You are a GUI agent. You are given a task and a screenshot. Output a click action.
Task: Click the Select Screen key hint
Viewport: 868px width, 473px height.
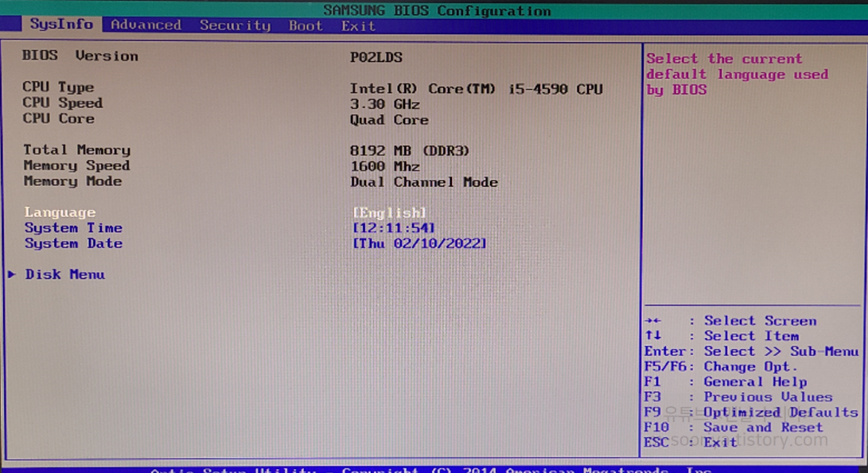tap(760, 321)
